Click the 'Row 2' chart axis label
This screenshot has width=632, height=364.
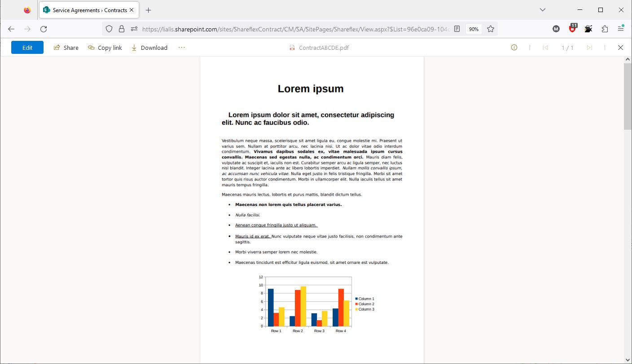pos(298,331)
